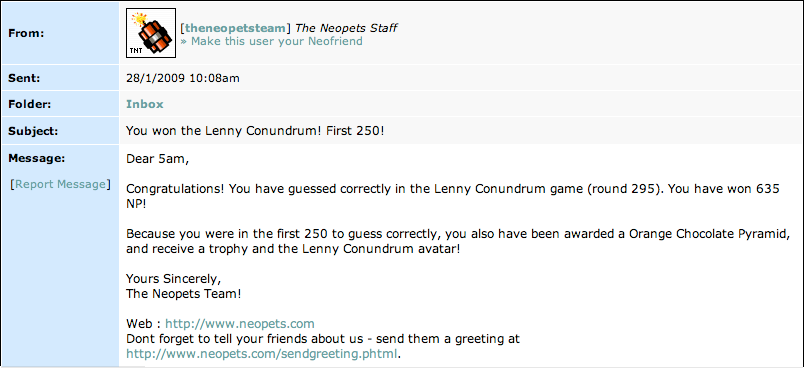Click the From: row label
The image size is (804, 369).
point(26,33)
